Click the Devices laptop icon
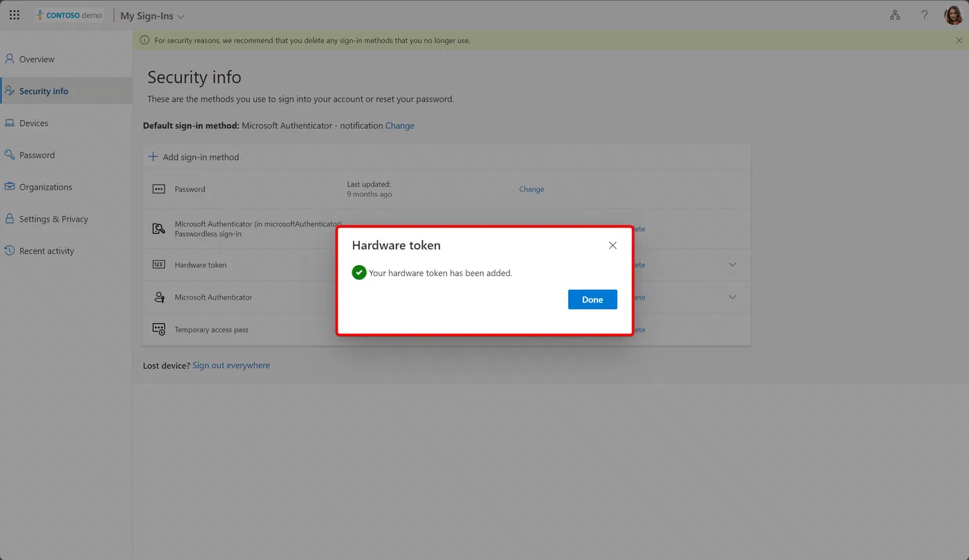969x560 pixels. (10, 123)
